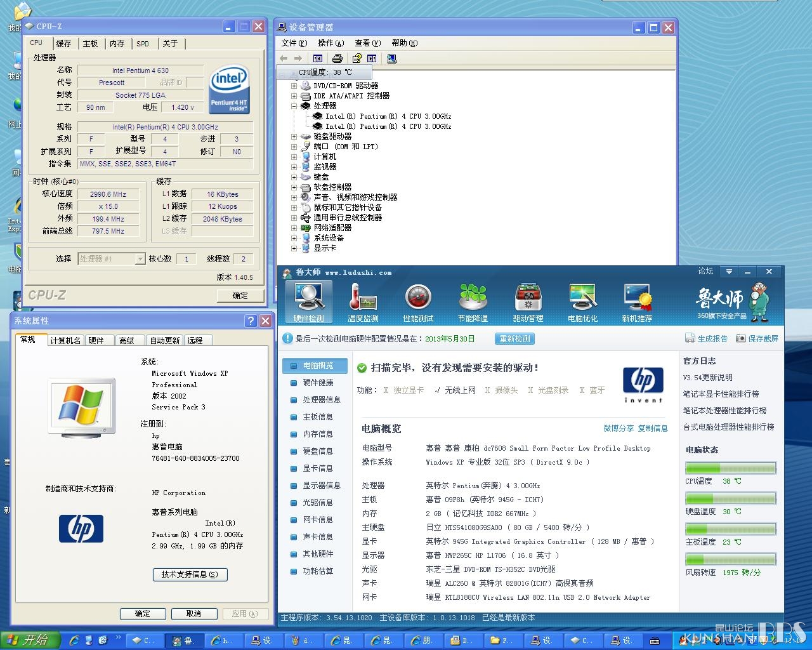Click the Intel Pentium 4 HT logo in CPU-Z
812x650 pixels.
228,89
